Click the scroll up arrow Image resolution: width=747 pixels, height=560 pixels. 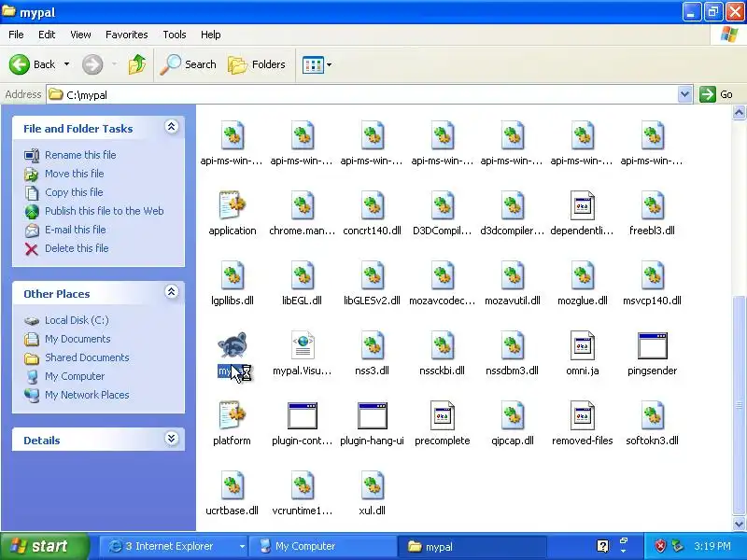tap(739, 112)
